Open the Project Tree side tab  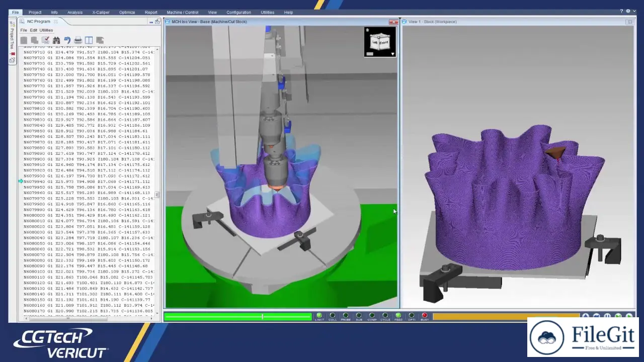12,37
